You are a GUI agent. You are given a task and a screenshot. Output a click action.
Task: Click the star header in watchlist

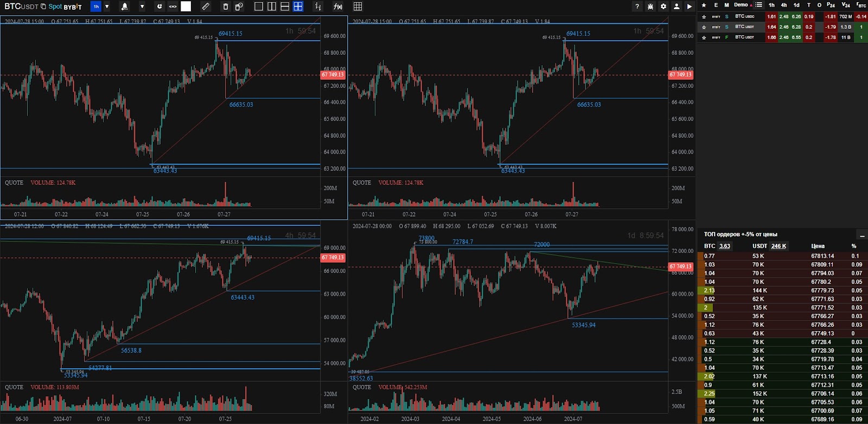click(704, 5)
